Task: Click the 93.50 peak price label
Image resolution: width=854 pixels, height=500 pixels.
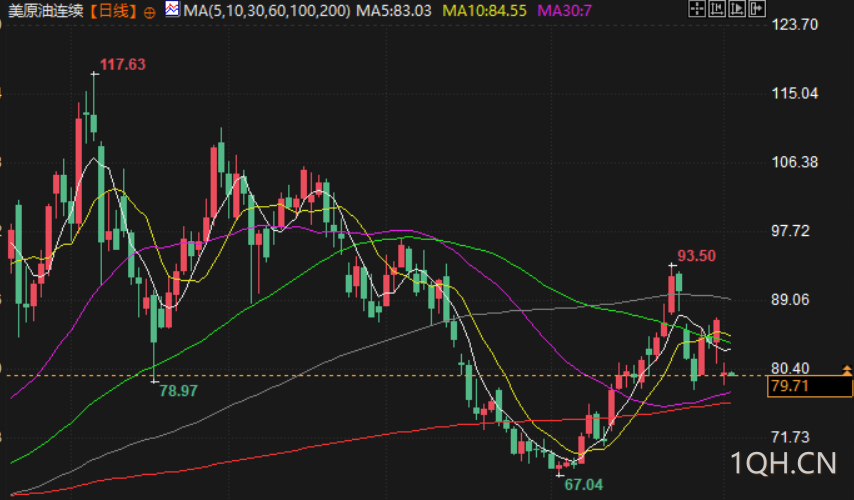Action: pyautogui.click(x=696, y=256)
